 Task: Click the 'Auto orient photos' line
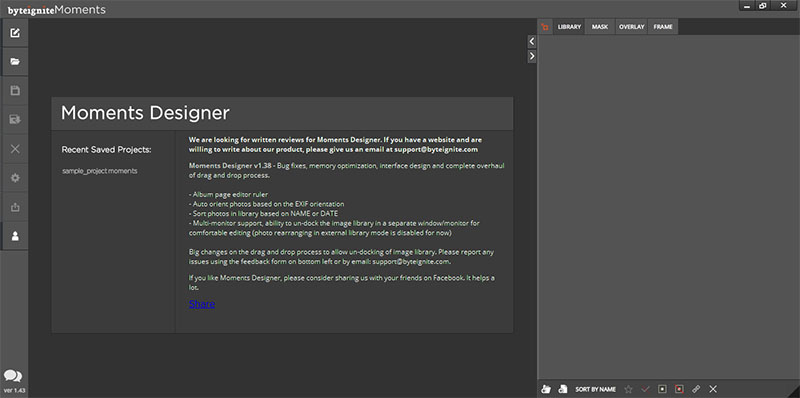[266, 204]
